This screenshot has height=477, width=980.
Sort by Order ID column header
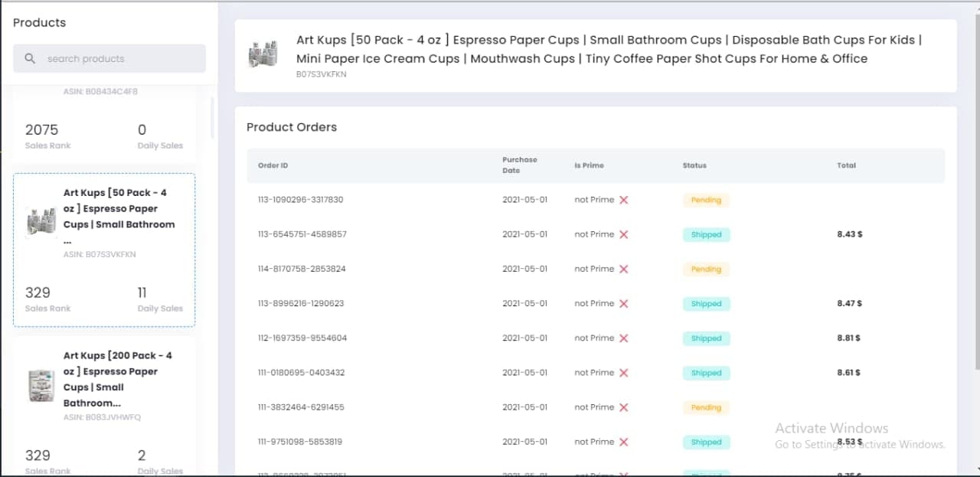[x=273, y=165]
